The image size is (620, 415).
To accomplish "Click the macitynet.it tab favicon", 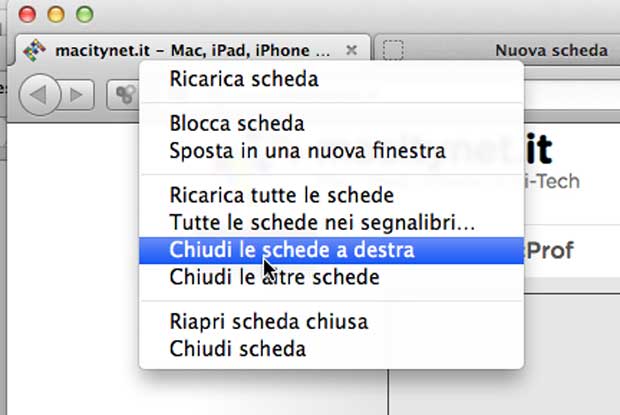I will pos(35,50).
